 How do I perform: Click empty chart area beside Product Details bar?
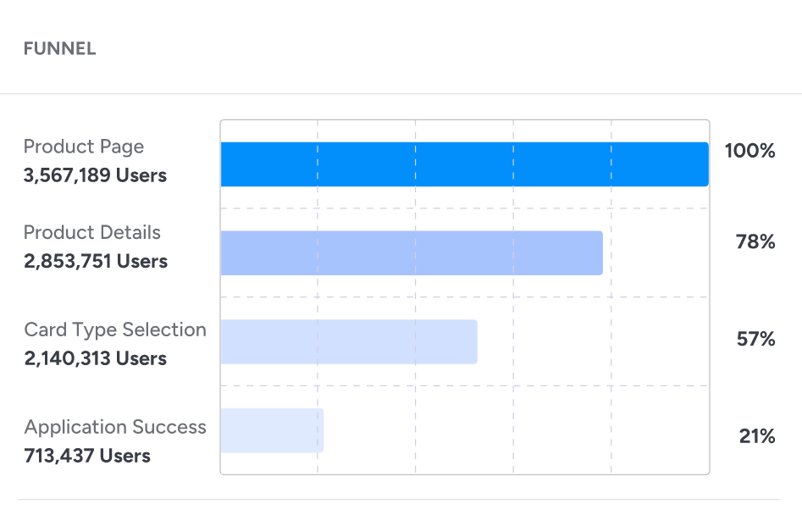pyautogui.click(x=656, y=253)
